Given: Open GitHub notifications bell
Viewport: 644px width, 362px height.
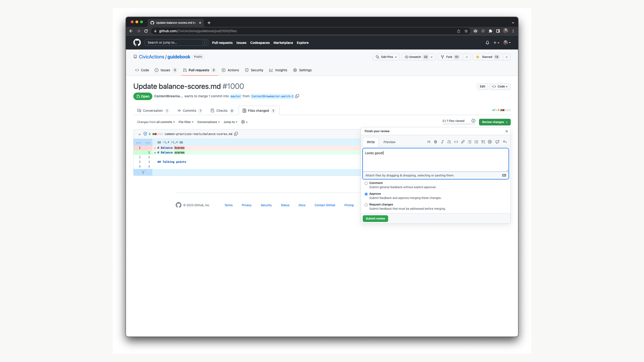Looking at the screenshot, I should [487, 43].
